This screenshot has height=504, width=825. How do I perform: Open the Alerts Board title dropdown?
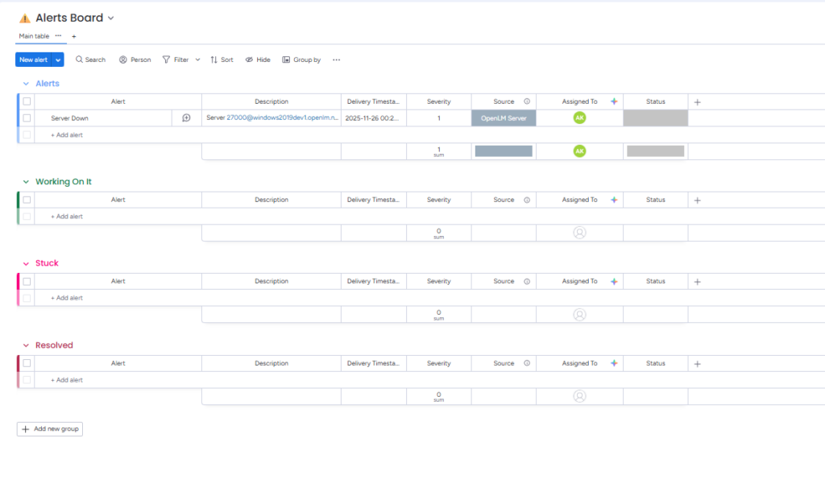coord(111,18)
